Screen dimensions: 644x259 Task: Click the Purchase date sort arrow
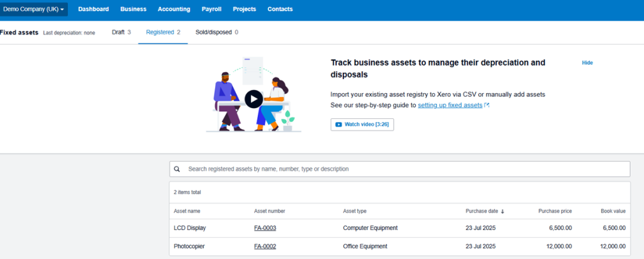(x=502, y=211)
